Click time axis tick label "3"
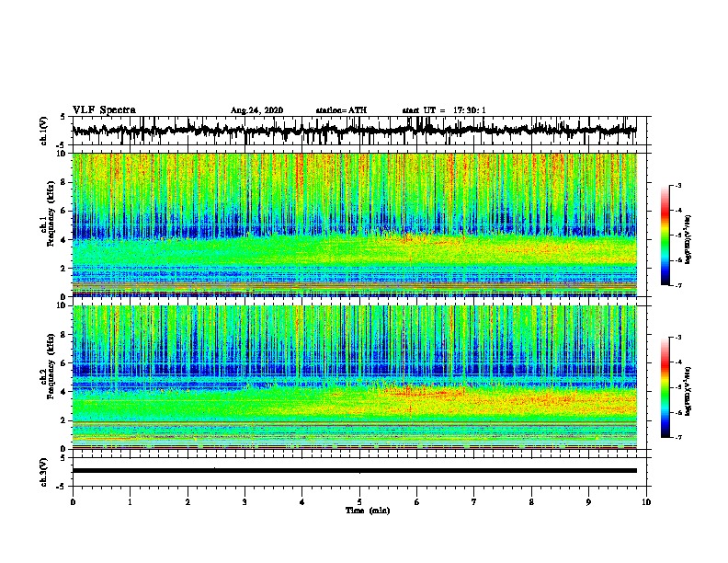Screen dimensions: 728x563 (245, 502)
